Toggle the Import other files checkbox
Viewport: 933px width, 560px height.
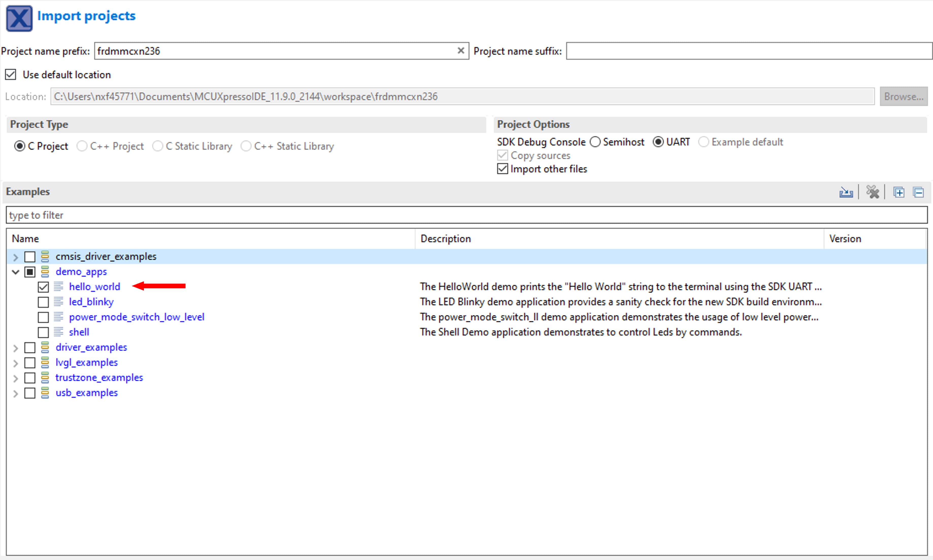click(502, 169)
